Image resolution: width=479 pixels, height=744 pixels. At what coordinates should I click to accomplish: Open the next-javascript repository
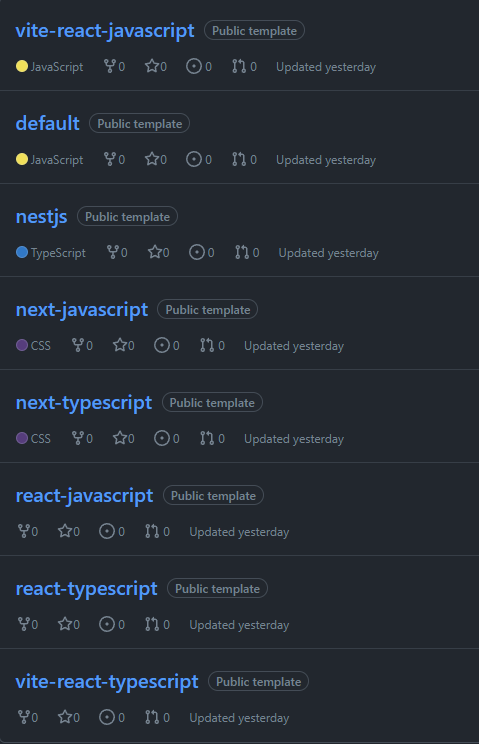pyautogui.click(x=82, y=310)
